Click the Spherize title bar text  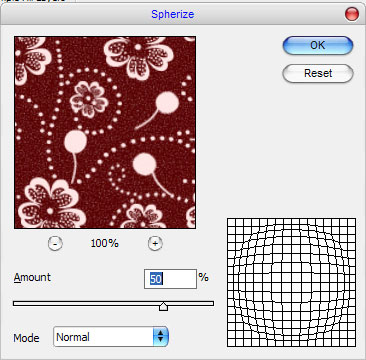pyautogui.click(x=173, y=14)
